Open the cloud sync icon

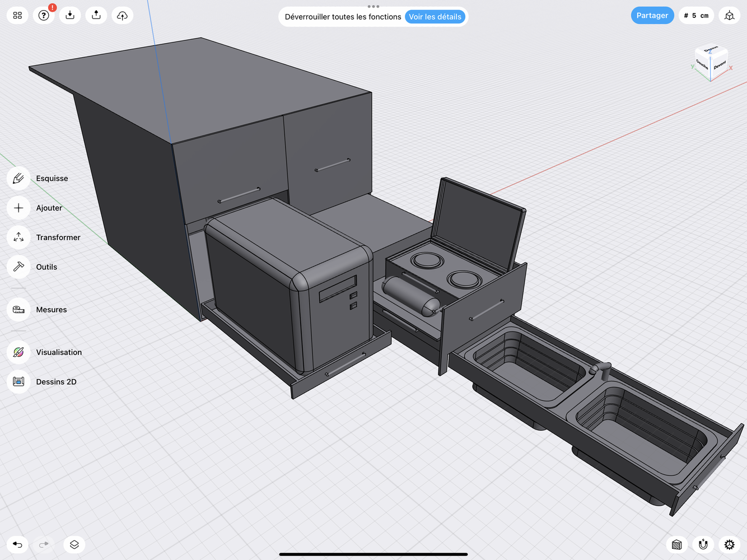(x=122, y=15)
